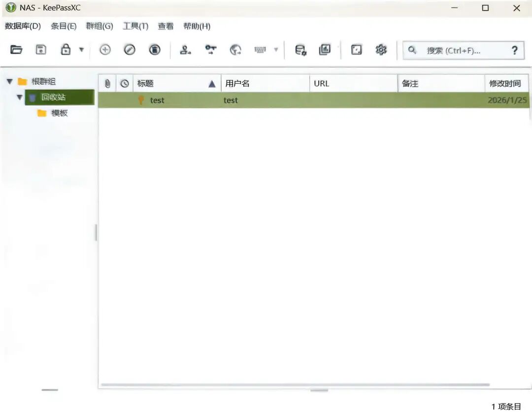Image resolution: width=532 pixels, height=412 pixels.
Task: Collapse the 回收站 group arrow
Action: coord(20,98)
